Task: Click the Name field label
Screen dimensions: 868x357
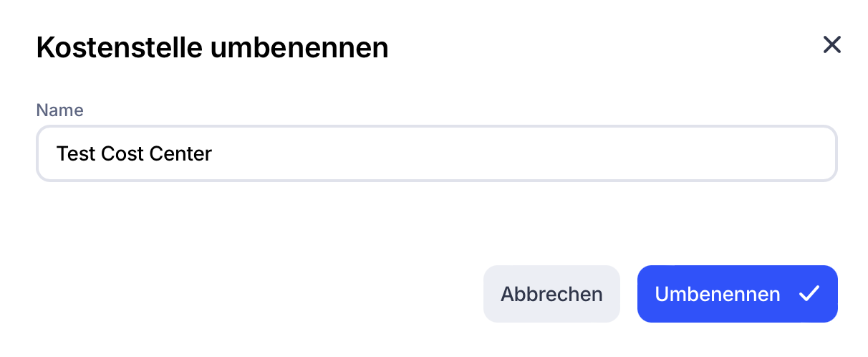Action: pos(59,110)
